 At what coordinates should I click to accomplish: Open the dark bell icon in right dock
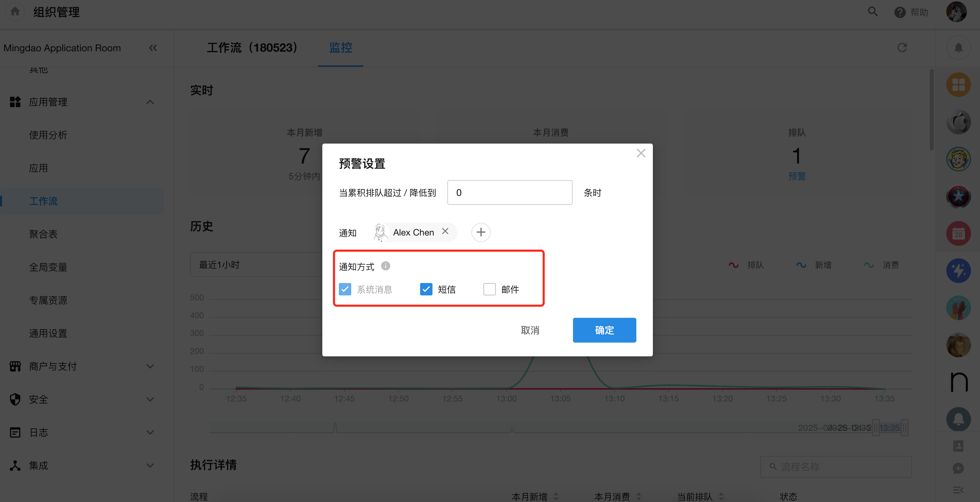(958, 419)
